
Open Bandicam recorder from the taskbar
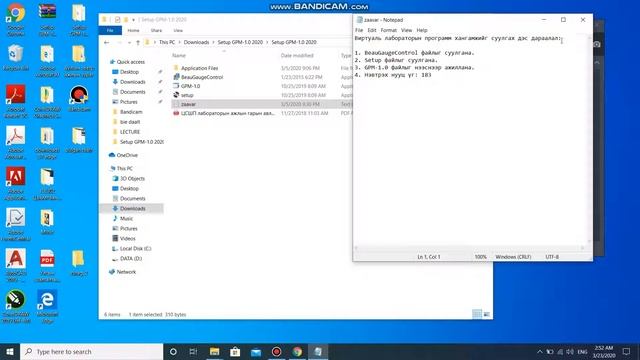point(276,351)
